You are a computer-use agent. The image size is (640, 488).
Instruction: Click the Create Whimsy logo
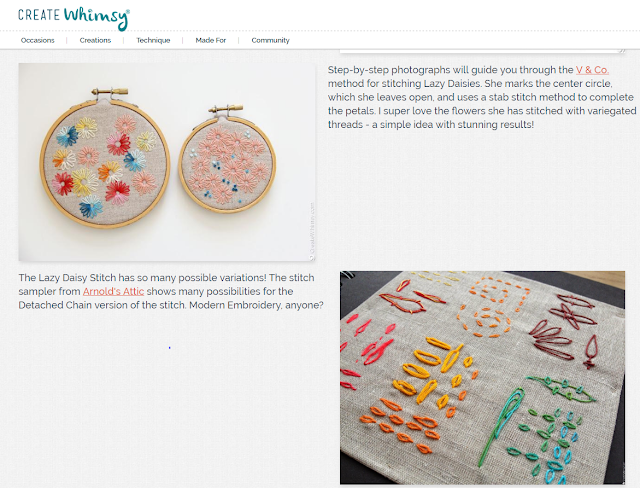click(74, 18)
